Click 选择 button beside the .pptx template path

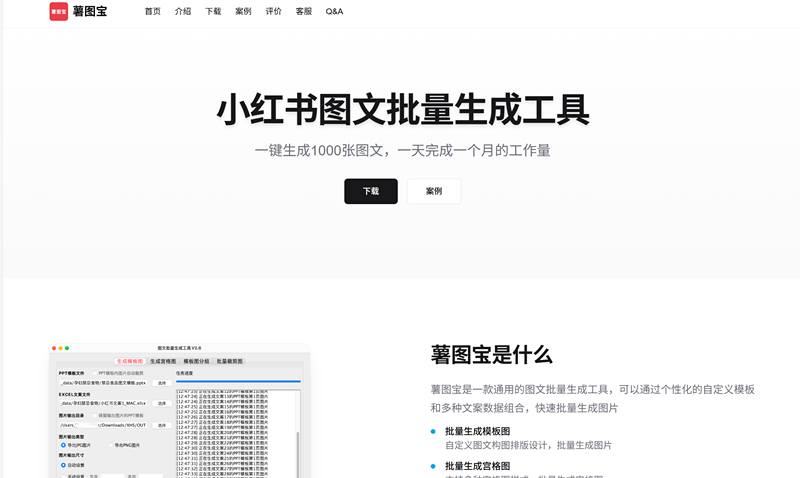click(162, 383)
